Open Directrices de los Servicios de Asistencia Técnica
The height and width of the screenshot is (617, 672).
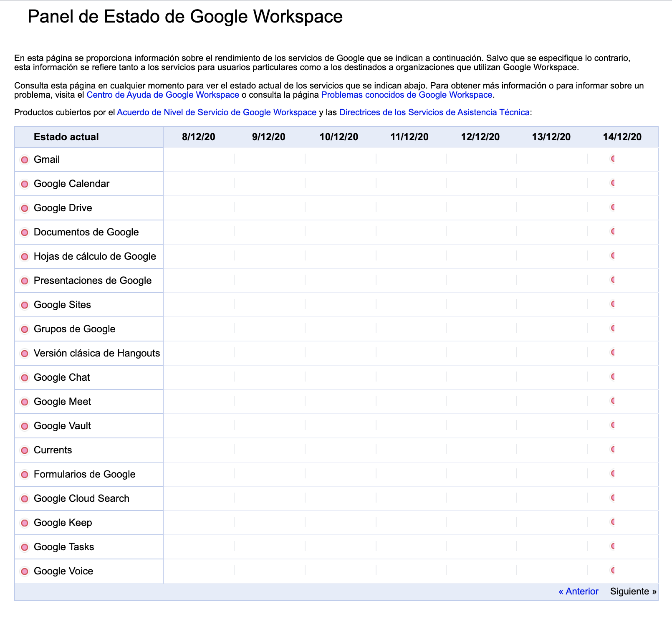click(x=435, y=112)
